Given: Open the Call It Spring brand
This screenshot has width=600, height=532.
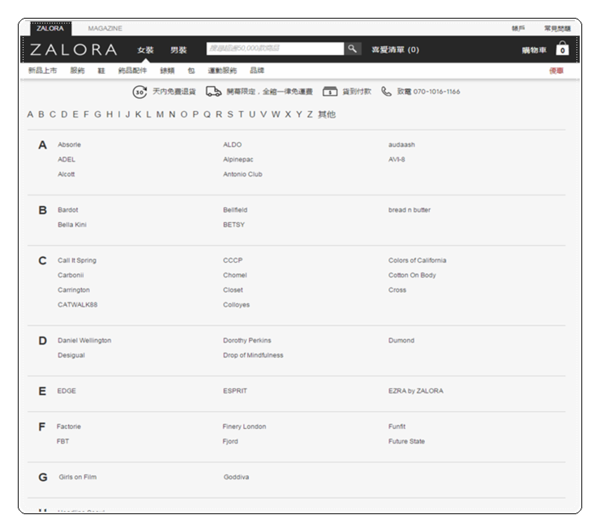Looking at the screenshot, I should point(77,261).
